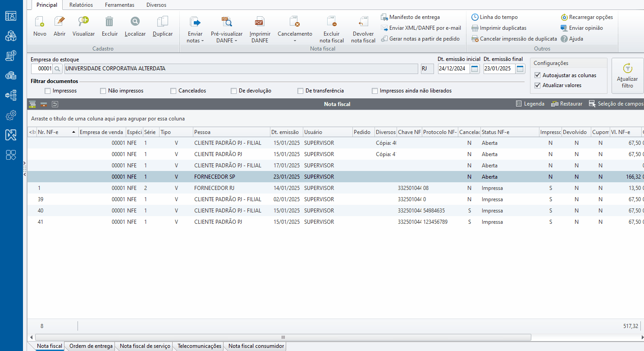
Task: Open the Nota fiscal de serviço tab
Action: 145,346
